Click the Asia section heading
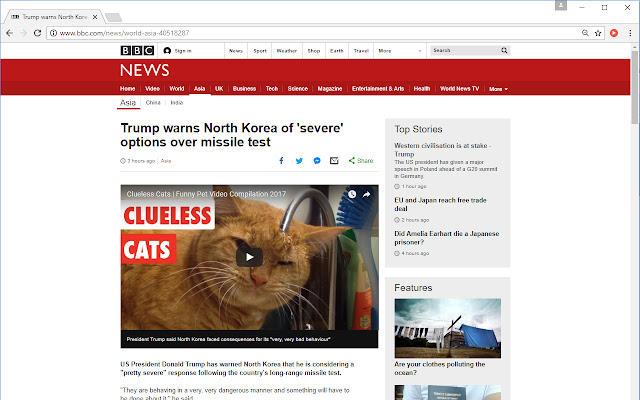The height and width of the screenshot is (400, 640). (x=128, y=102)
